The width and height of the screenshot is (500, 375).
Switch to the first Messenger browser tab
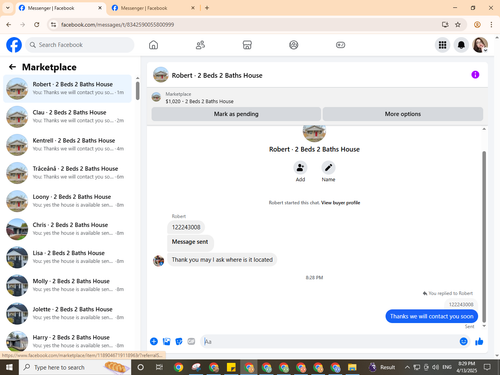point(60,8)
